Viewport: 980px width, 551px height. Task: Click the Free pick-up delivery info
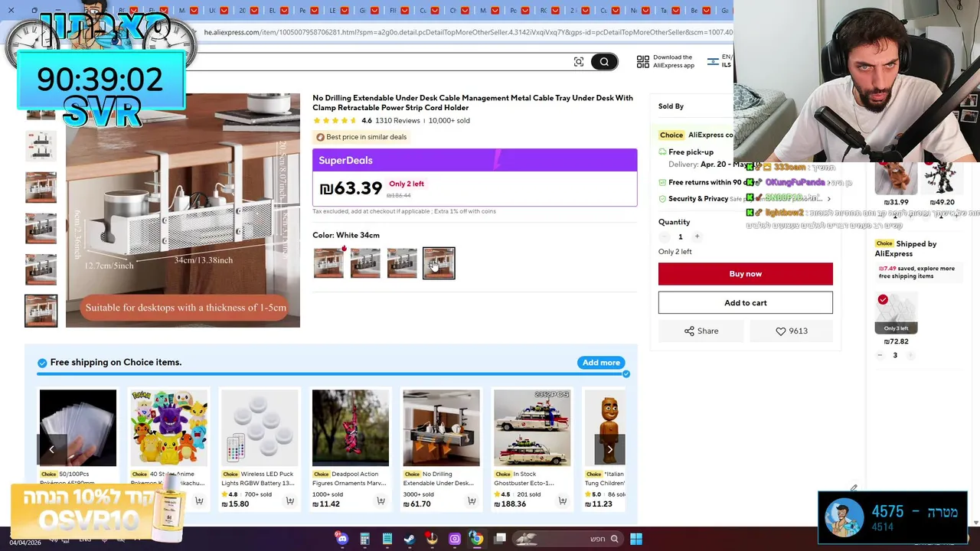tap(691, 152)
